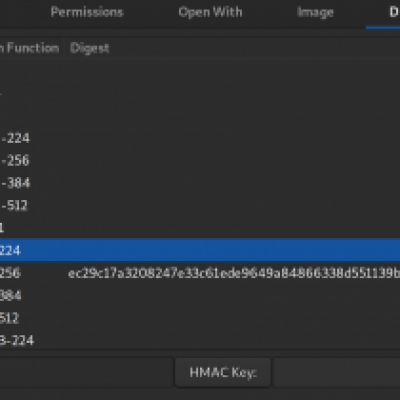Select the 384 row below the digest row

coord(200,295)
